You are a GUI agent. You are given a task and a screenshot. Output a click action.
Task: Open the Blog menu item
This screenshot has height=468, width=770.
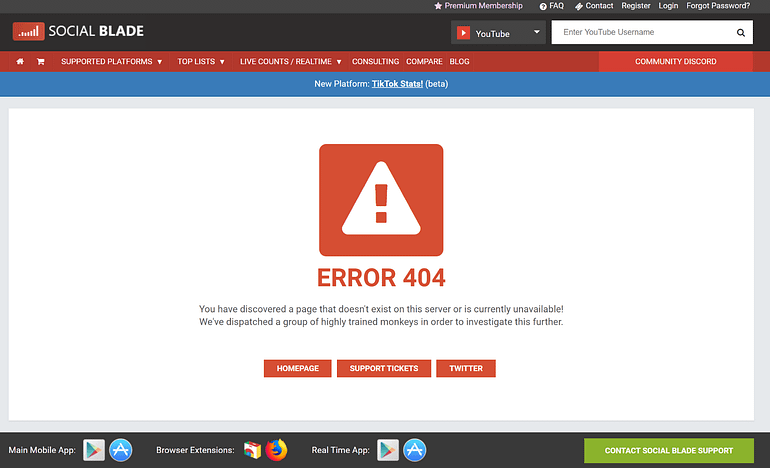click(x=459, y=62)
